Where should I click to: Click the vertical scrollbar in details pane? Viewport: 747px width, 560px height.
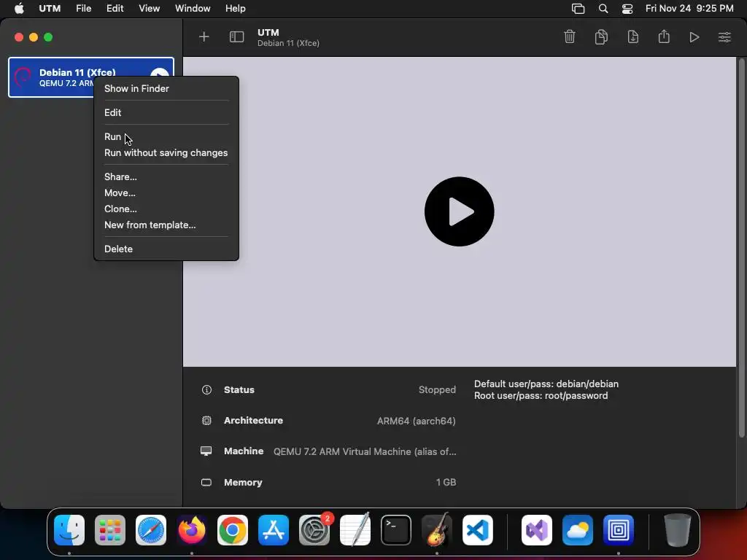pyautogui.click(x=741, y=248)
